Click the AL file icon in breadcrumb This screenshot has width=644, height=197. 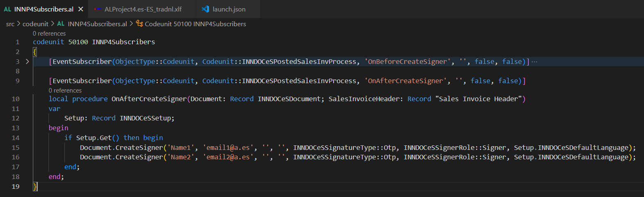[61, 24]
